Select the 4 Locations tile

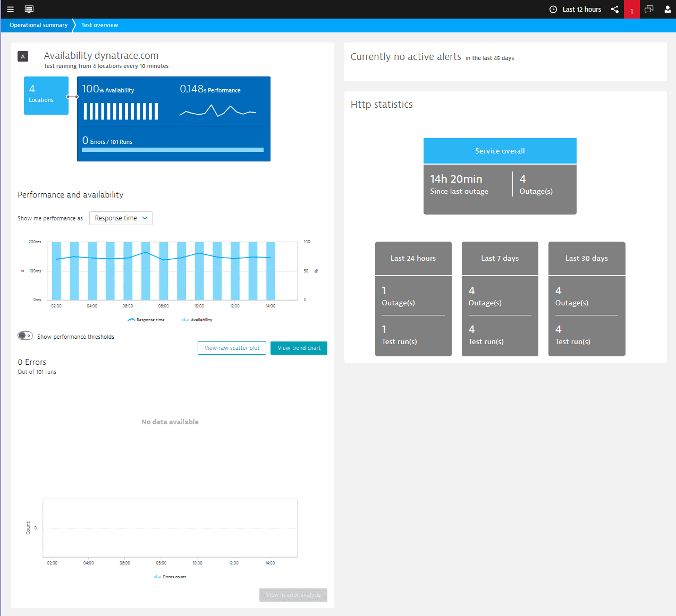tap(46, 96)
